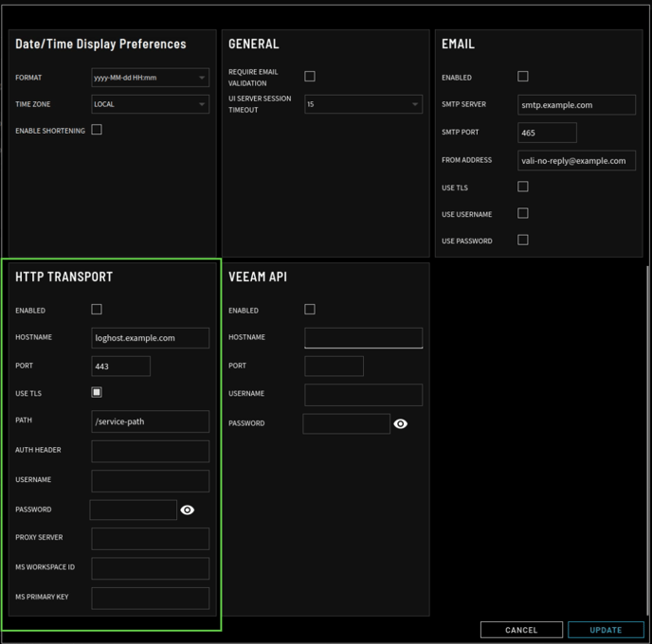652x644 pixels.
Task: Focus Veeam API Hostname field
Action: click(363, 338)
